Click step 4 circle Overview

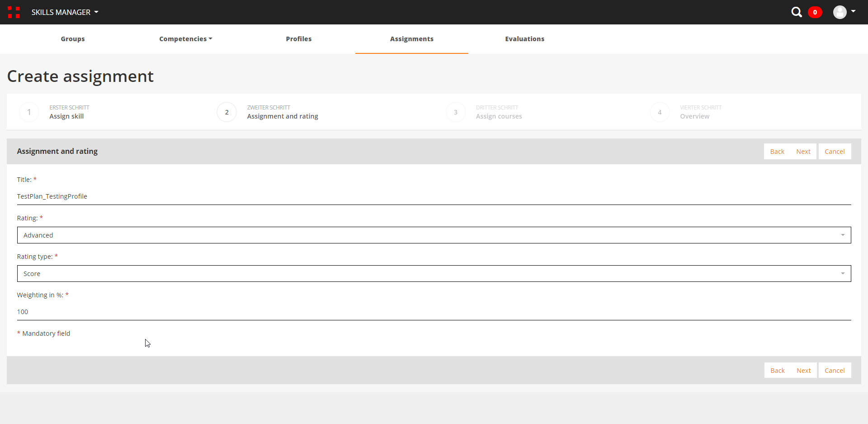(x=660, y=112)
